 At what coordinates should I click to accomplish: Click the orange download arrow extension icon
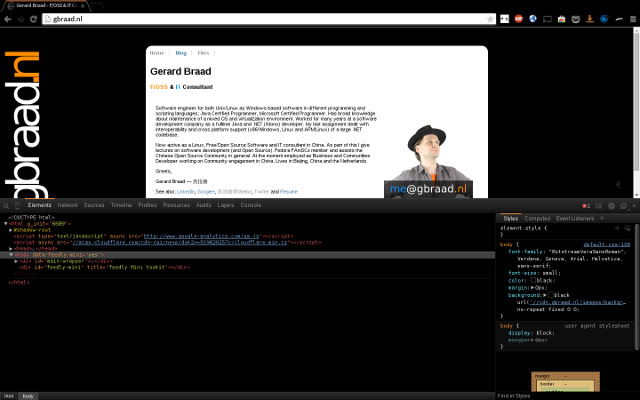tap(590, 19)
